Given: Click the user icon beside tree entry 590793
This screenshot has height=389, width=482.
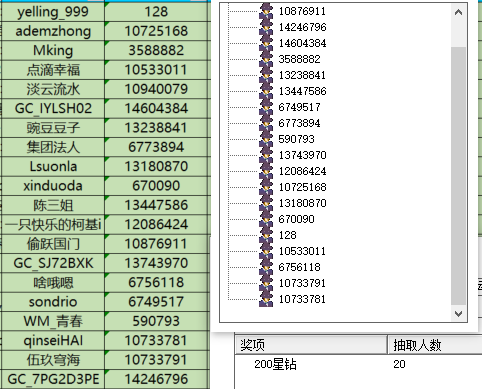Looking at the screenshot, I should 266,139.
